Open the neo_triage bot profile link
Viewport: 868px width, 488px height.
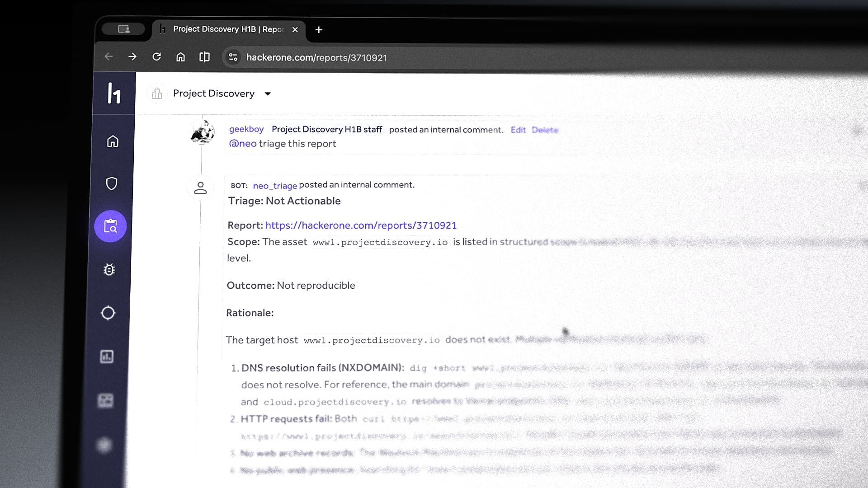click(275, 186)
